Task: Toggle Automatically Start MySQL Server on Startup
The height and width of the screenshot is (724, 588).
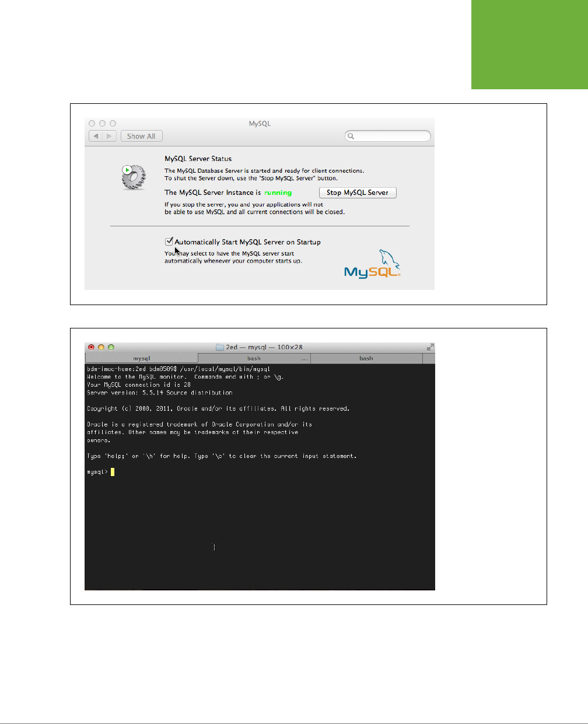Action: 169,241
